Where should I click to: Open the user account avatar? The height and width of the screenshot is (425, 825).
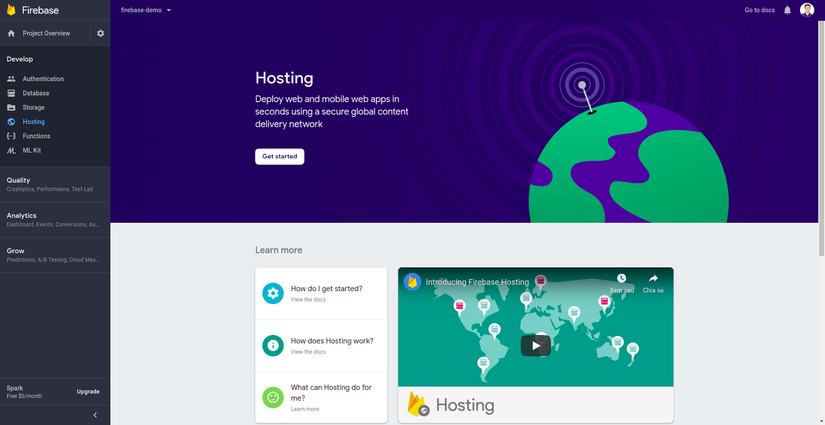point(807,10)
